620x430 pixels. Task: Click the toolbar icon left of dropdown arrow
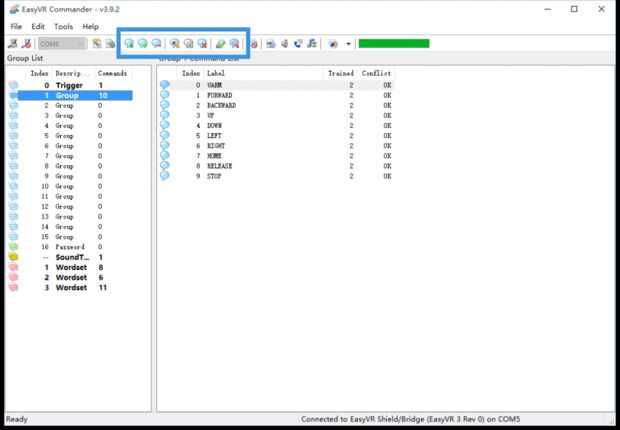333,44
